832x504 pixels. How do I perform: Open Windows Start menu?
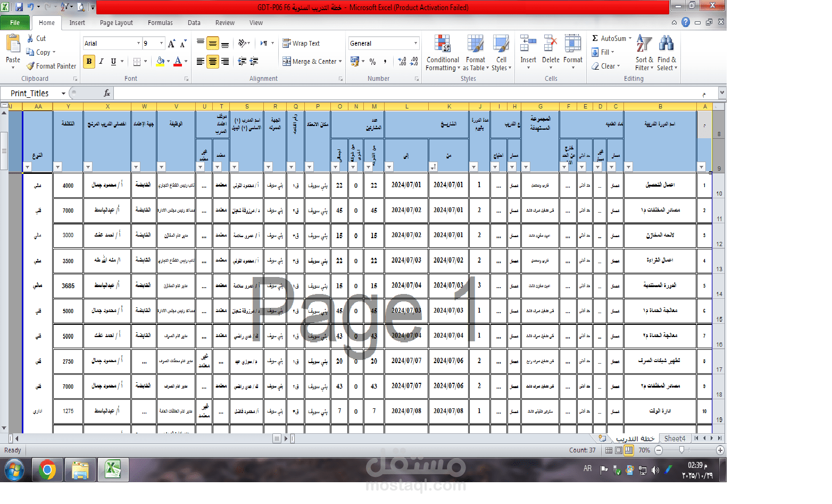pyautogui.click(x=14, y=471)
